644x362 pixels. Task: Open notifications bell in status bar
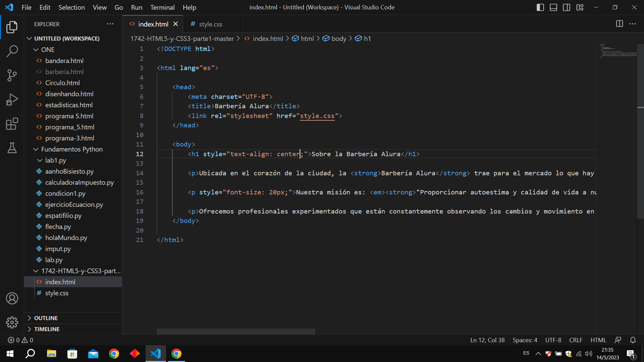633,340
